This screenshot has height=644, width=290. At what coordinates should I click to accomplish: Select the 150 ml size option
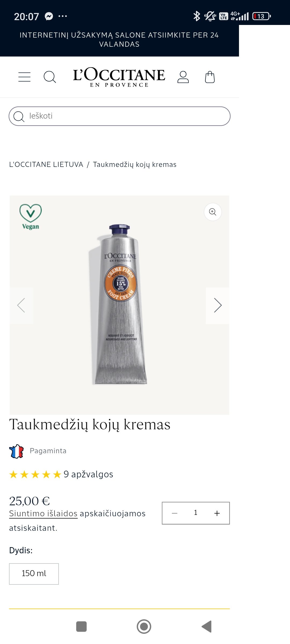34,574
